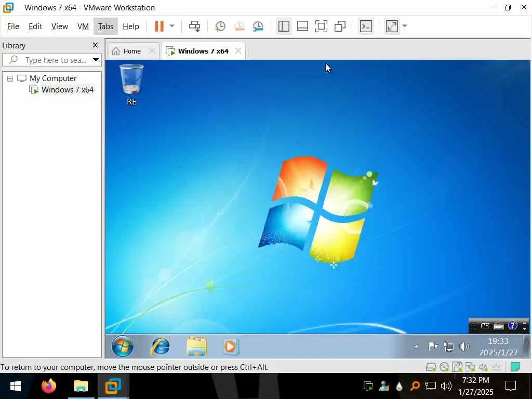Click the CH input language indicator
Viewport: 532px width, 399px height.
pyautogui.click(x=485, y=326)
